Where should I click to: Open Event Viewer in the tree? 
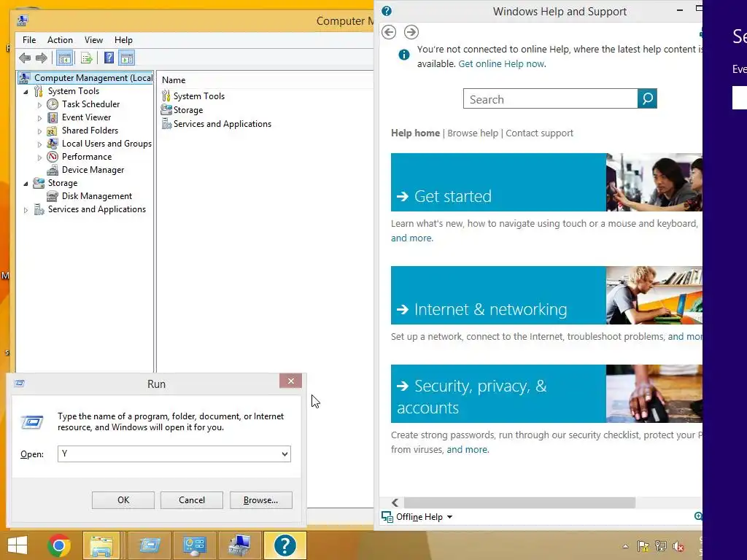click(x=86, y=117)
